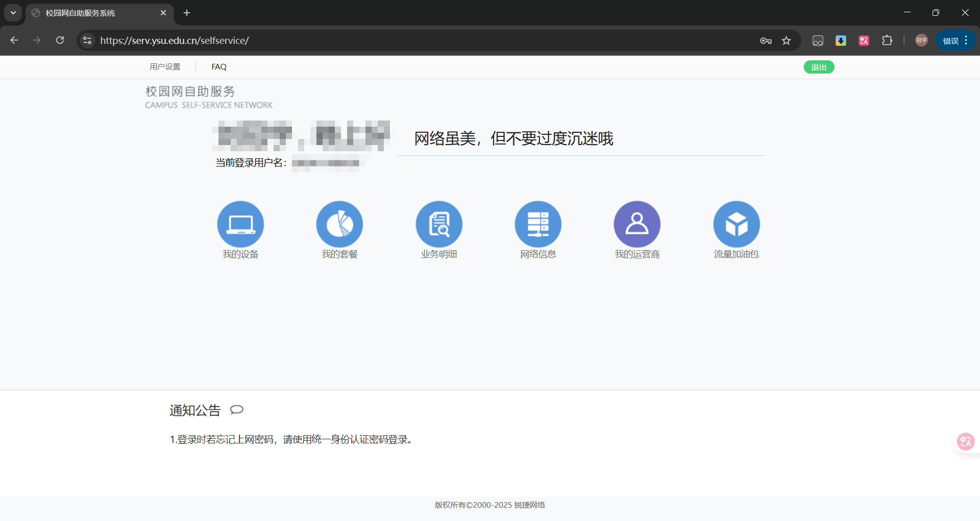Close the 校园网自助服务系统 tab
Image resolution: width=980 pixels, height=521 pixels.
click(163, 13)
